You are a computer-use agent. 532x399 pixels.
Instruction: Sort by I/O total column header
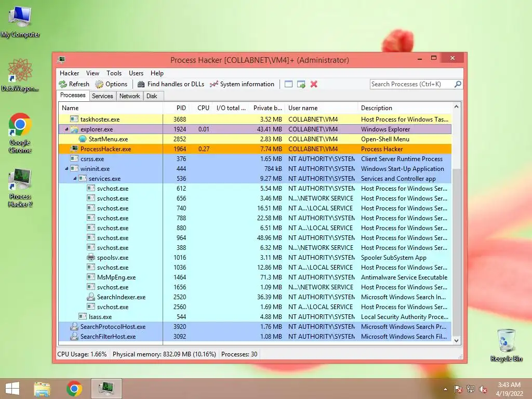tap(231, 108)
